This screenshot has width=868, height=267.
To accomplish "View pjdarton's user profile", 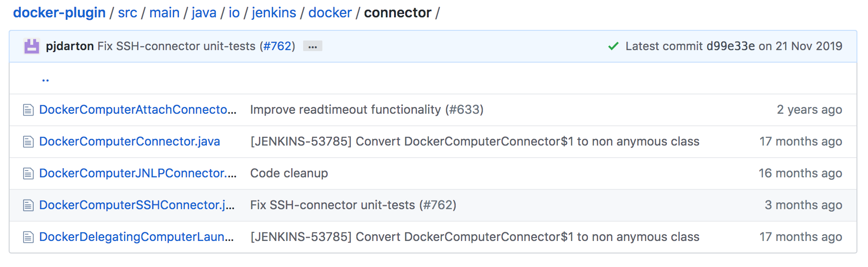I will pyautogui.click(x=70, y=46).
